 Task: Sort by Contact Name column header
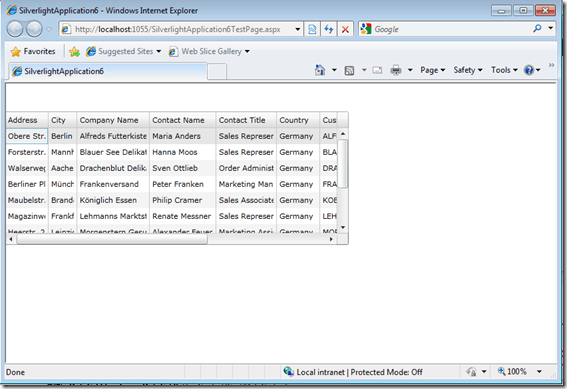pyautogui.click(x=183, y=120)
